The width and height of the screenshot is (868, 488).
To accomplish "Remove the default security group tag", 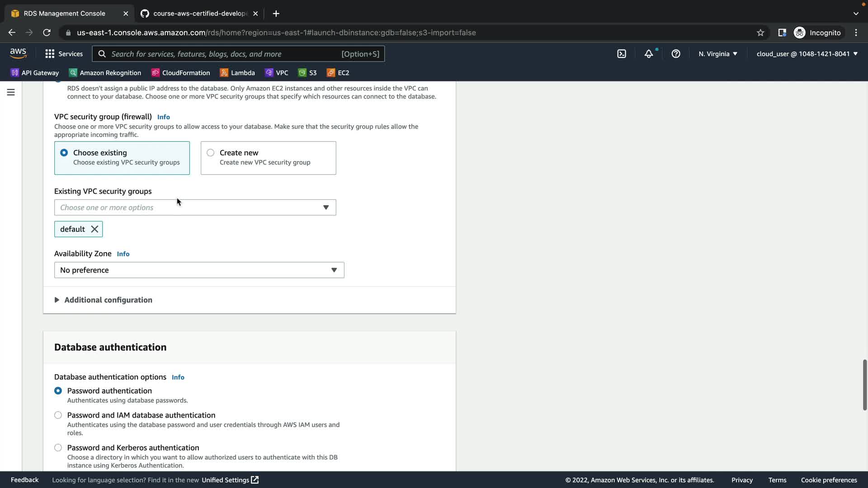I will coord(94,229).
